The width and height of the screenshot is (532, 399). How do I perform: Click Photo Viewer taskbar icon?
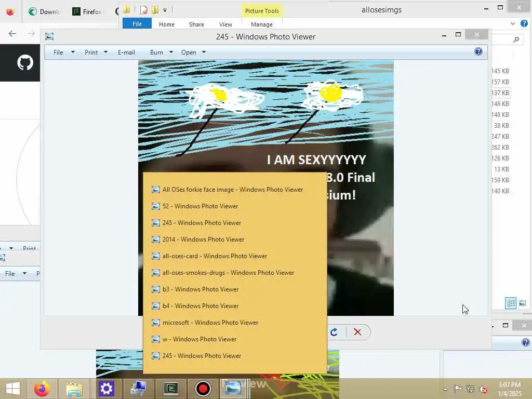point(233,389)
